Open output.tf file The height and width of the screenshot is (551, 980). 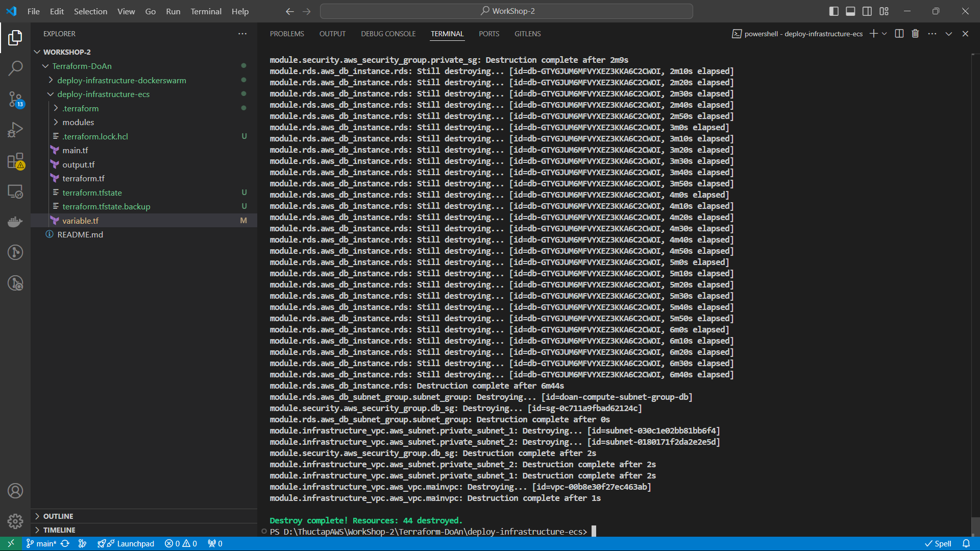point(144,164)
